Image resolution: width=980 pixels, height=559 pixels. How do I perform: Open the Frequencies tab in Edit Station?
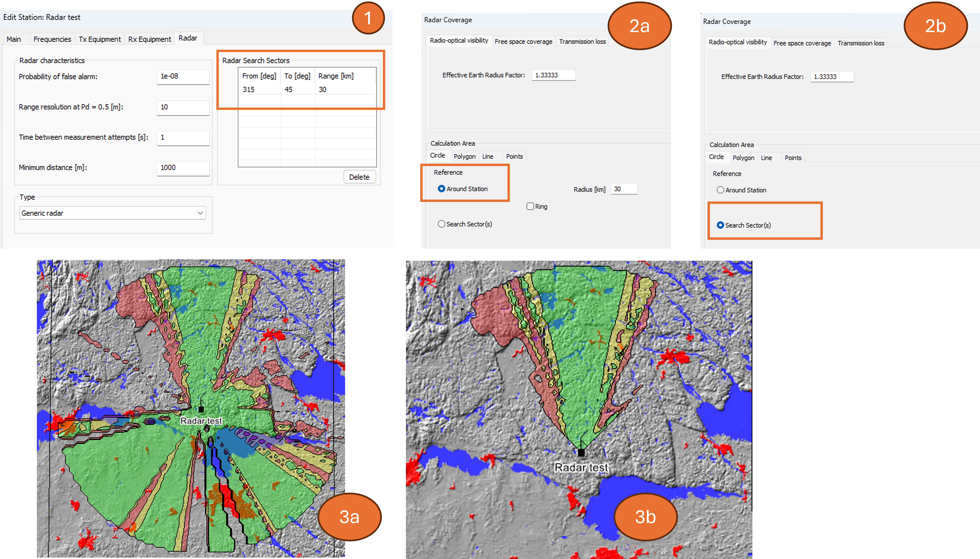(x=52, y=39)
